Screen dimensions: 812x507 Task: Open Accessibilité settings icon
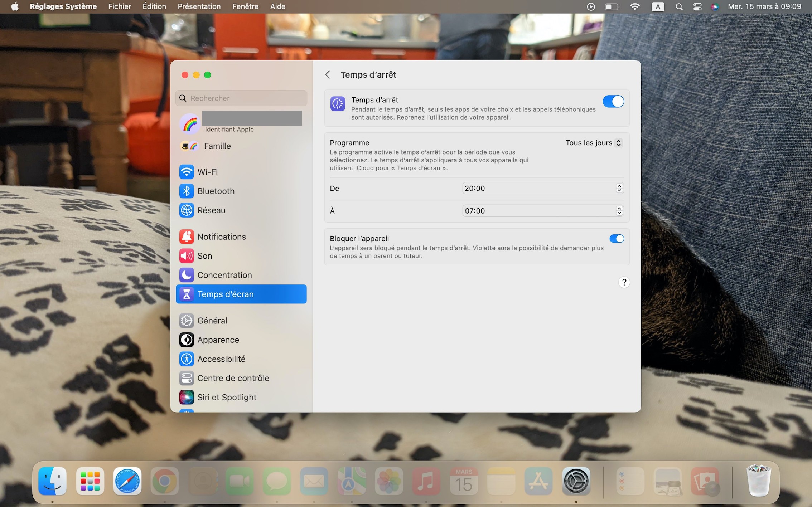(x=186, y=359)
